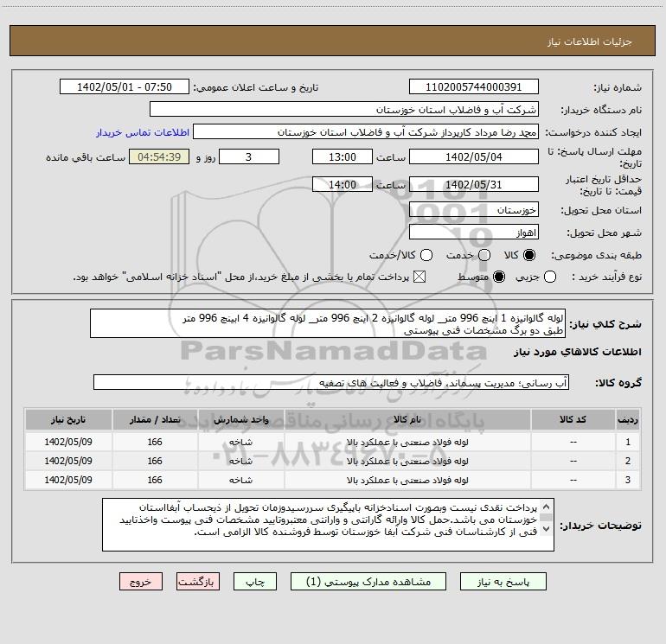Click the remaining time 04:54:39 field

tap(159, 156)
